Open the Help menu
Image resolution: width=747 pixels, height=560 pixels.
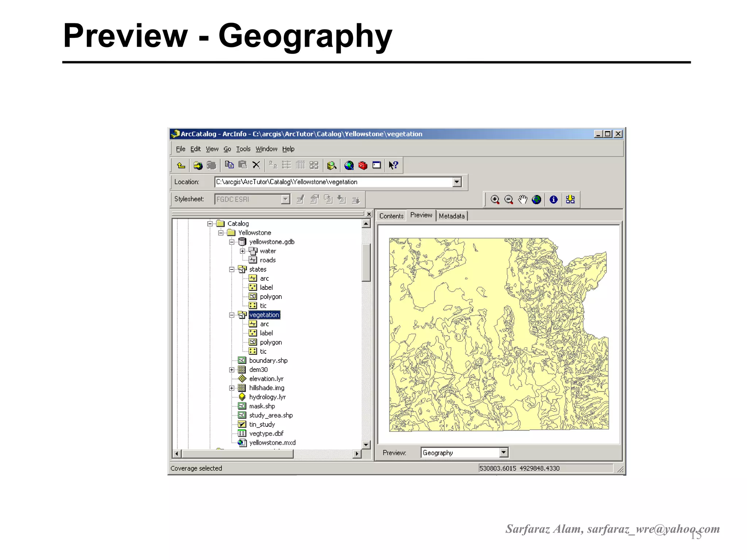pyautogui.click(x=288, y=149)
